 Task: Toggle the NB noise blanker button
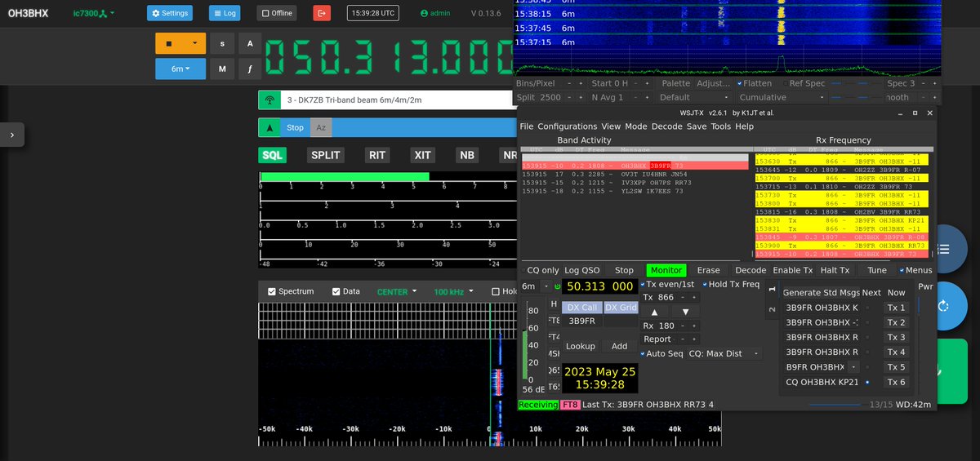[467, 155]
